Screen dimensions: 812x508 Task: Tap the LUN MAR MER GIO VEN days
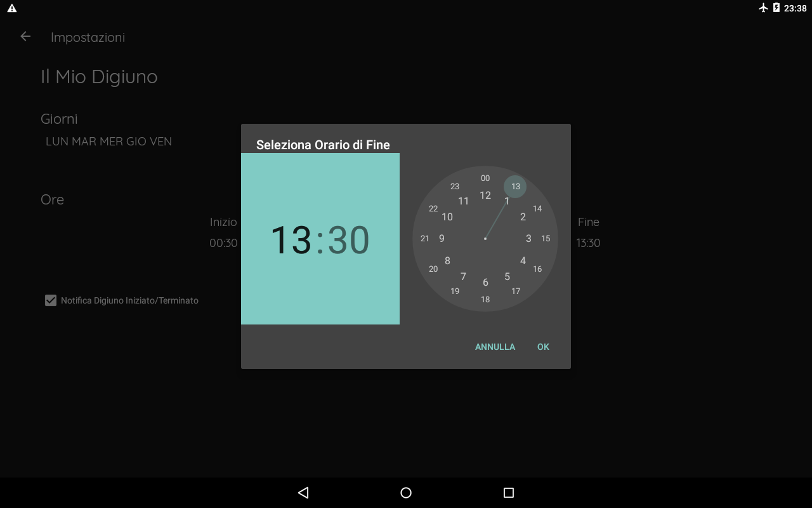(x=108, y=142)
